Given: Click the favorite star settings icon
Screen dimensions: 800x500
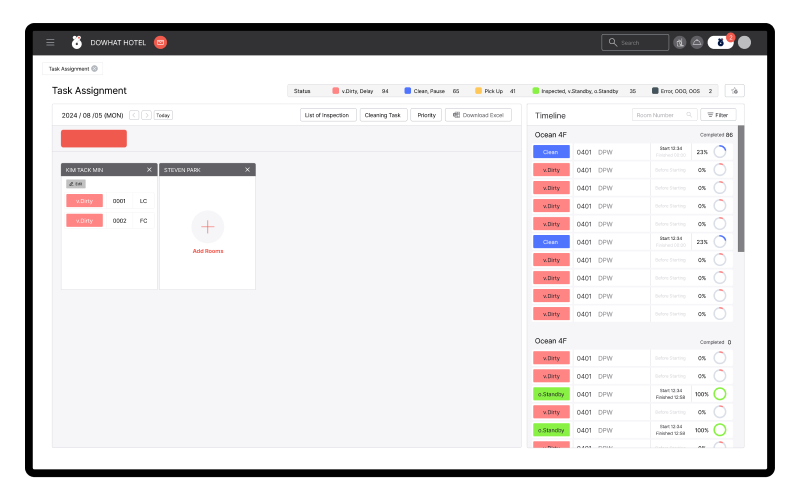Looking at the screenshot, I should point(735,91).
